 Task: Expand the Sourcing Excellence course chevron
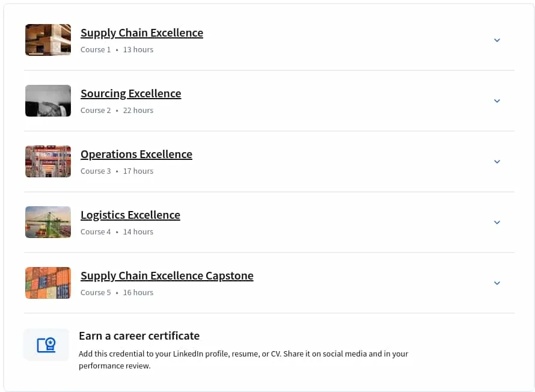497,101
